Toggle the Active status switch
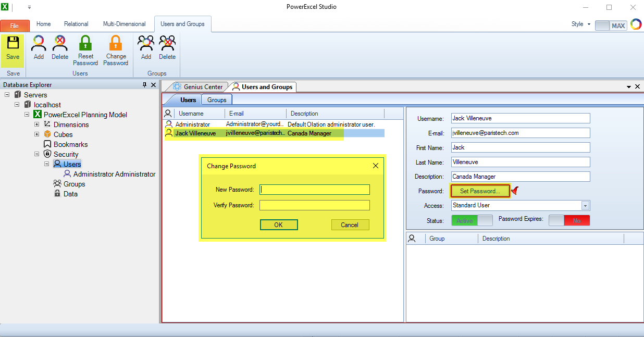This screenshot has width=644, height=337. [472, 220]
